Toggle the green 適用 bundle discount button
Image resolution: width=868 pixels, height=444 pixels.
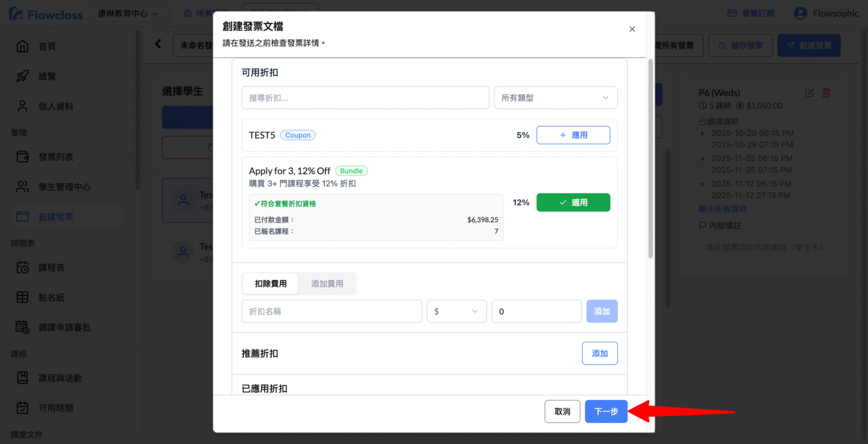click(573, 202)
